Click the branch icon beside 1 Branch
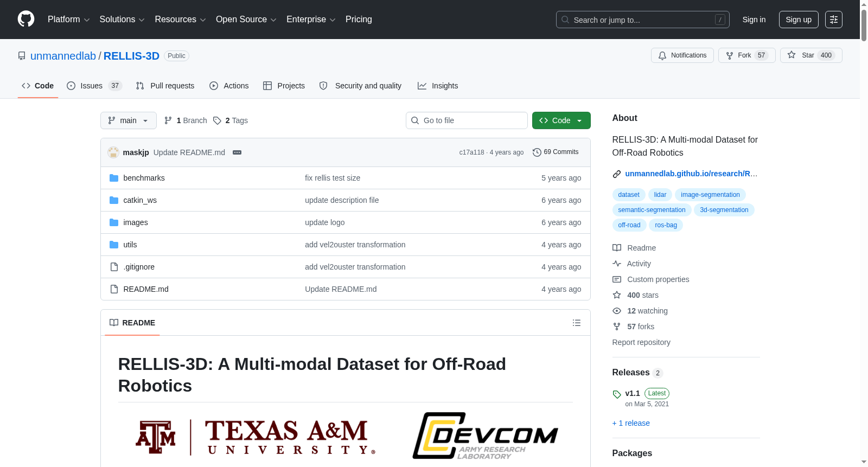Image resolution: width=868 pixels, height=467 pixels. point(168,120)
